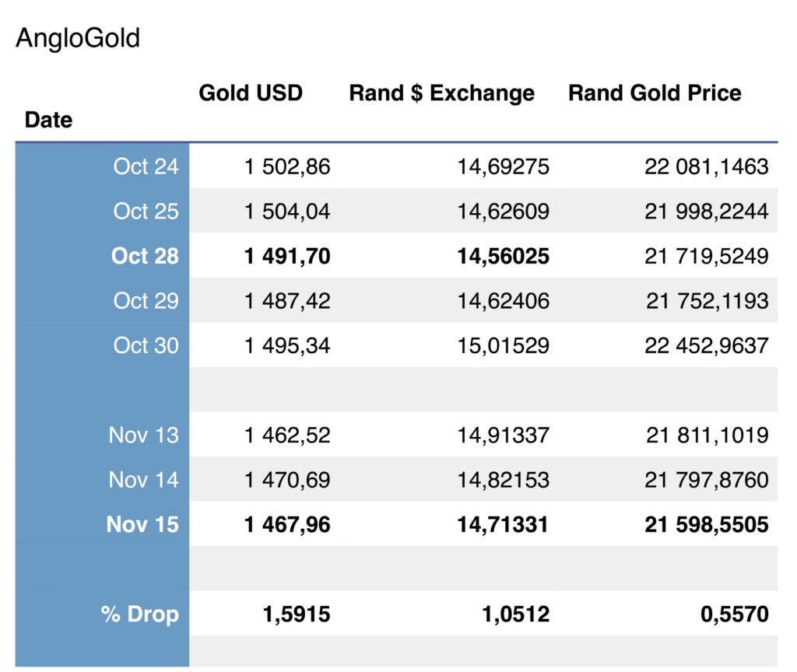Click rand gold price 22 452,9637
The height and width of the screenshot is (672, 797).
(x=707, y=346)
